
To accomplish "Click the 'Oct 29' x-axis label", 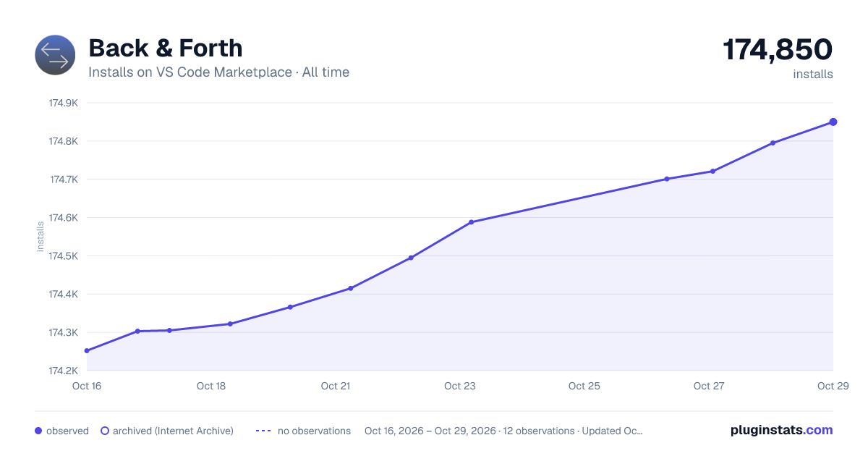I will pyautogui.click(x=833, y=386).
